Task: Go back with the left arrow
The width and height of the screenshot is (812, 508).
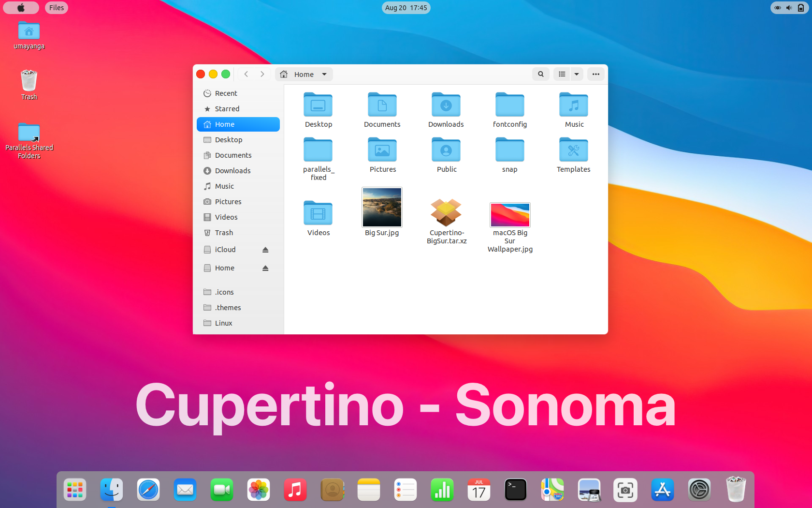Action: (x=246, y=74)
